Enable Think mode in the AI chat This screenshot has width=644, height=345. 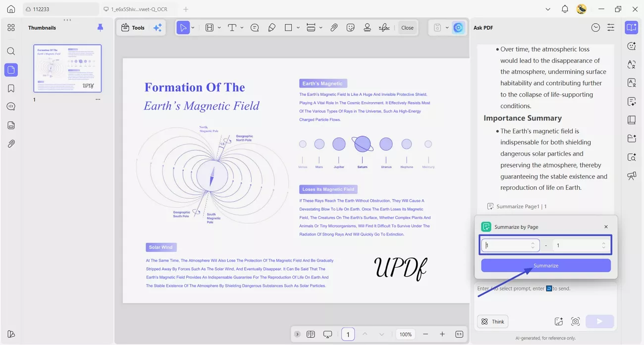click(x=492, y=321)
